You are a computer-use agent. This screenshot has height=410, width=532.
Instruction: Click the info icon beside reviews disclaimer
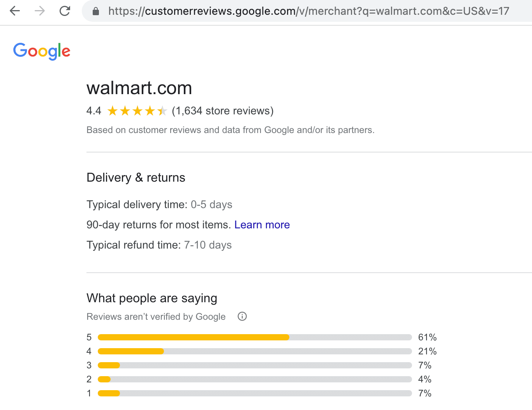click(242, 316)
